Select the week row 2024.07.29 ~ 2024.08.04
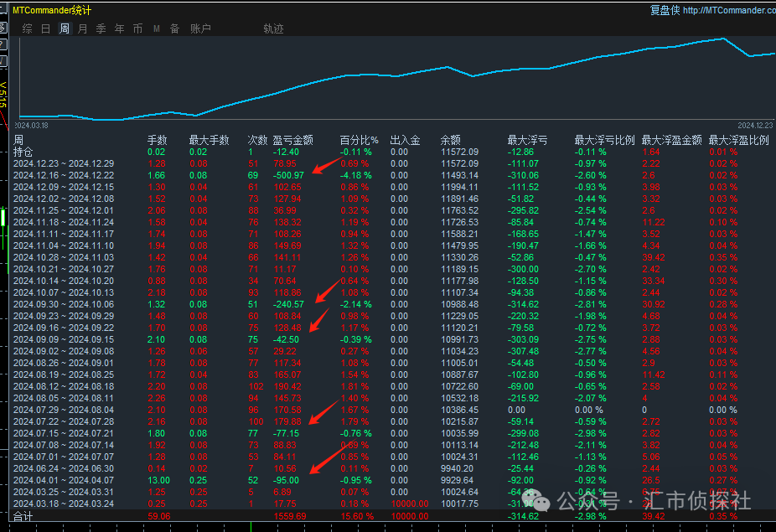 pos(64,410)
